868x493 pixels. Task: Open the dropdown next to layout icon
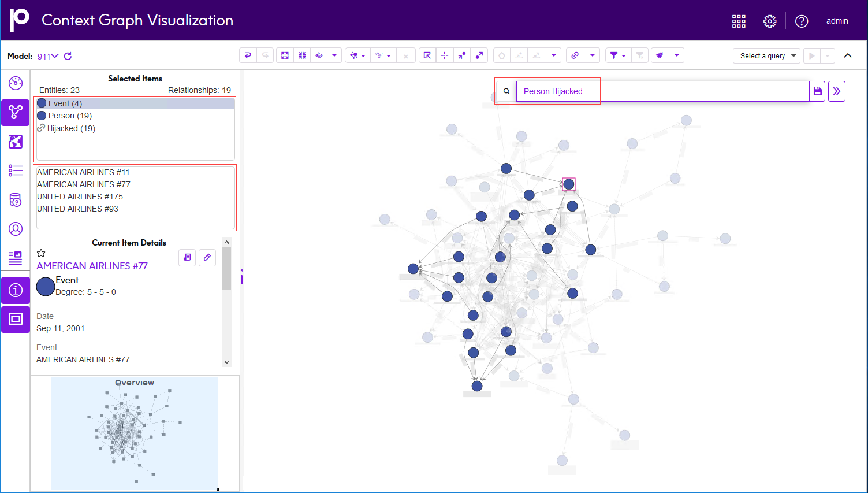pyautogui.click(x=334, y=55)
